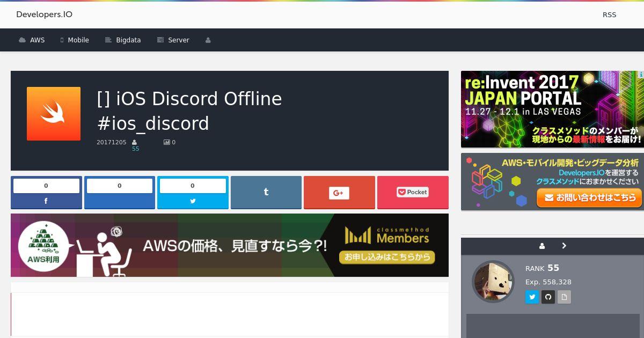Click the Exp. 558,328 text

point(548,282)
